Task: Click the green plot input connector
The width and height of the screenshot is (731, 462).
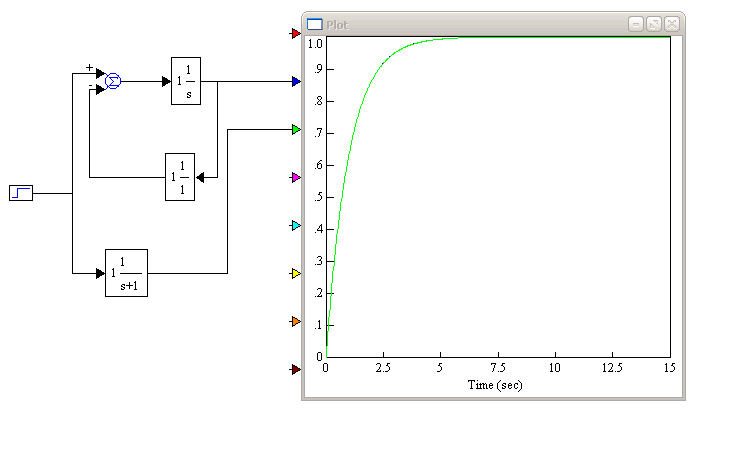Action: pyautogui.click(x=296, y=130)
